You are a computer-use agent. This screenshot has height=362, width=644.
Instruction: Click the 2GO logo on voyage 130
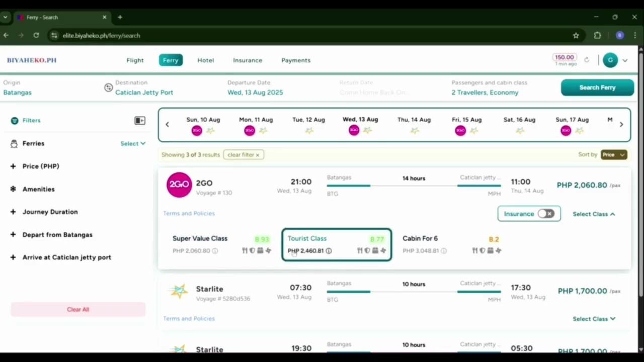pos(180,185)
